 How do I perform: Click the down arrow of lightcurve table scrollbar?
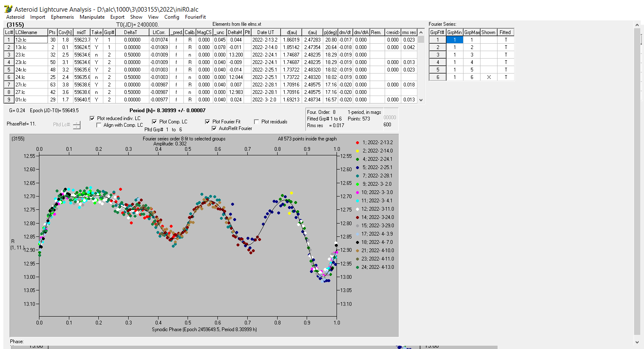click(x=421, y=100)
